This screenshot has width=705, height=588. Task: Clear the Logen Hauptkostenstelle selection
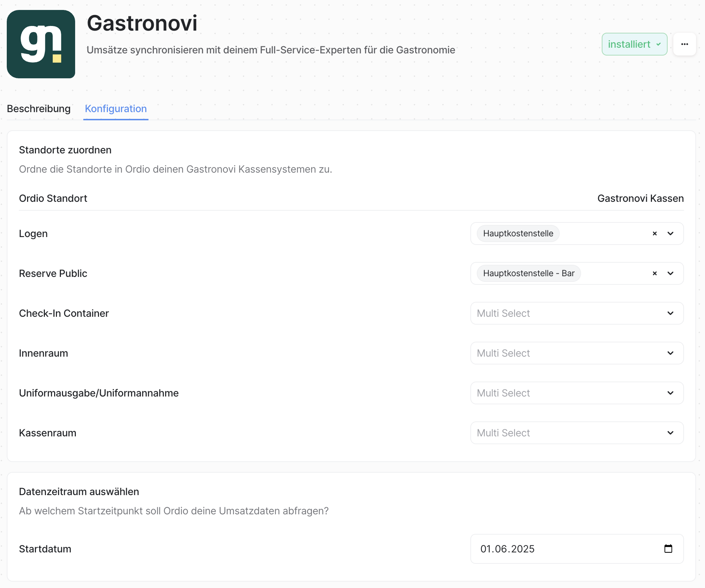click(x=654, y=233)
